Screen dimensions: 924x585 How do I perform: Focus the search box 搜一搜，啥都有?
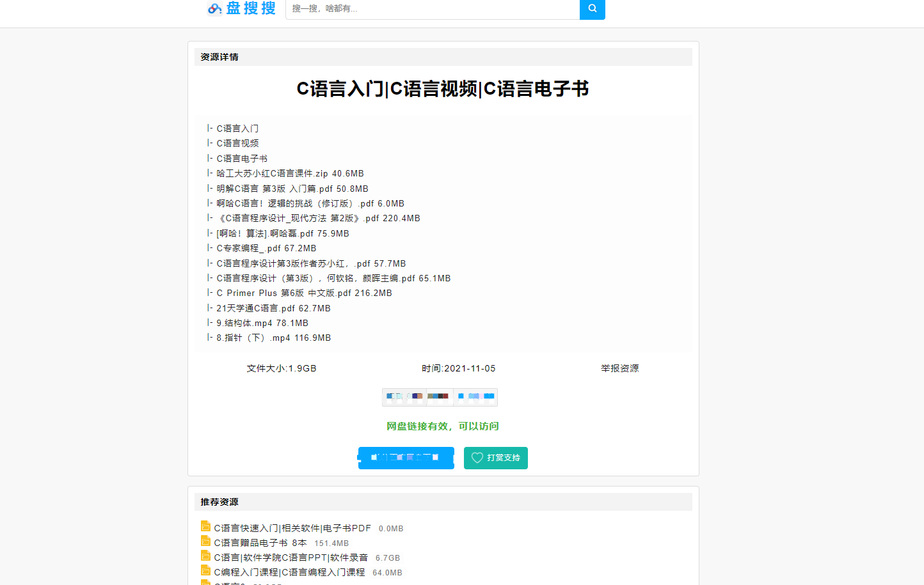(433, 9)
